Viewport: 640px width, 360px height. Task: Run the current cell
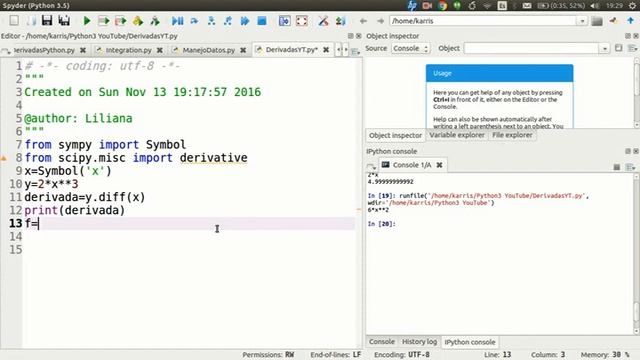tap(104, 20)
